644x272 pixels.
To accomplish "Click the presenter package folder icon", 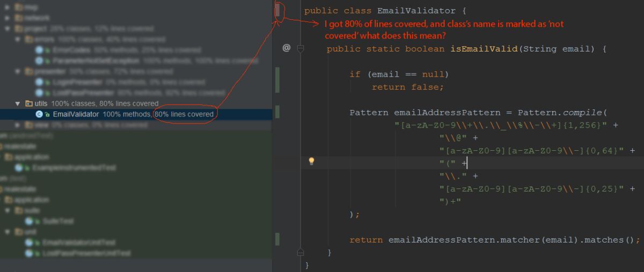I will coord(29,71).
